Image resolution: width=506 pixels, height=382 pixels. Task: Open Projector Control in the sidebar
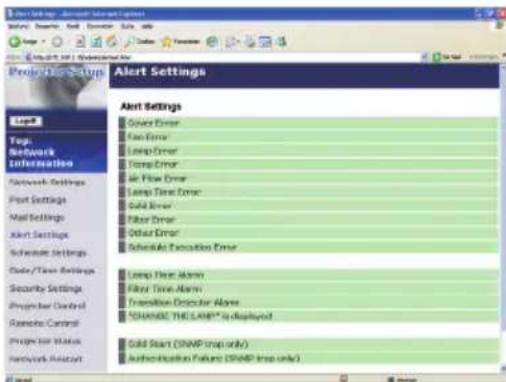tap(47, 306)
